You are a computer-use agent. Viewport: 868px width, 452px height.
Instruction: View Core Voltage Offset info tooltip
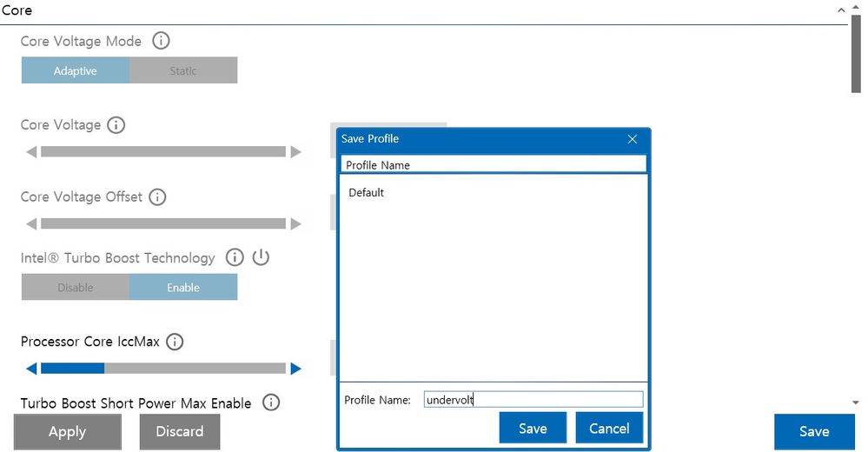coord(157,196)
